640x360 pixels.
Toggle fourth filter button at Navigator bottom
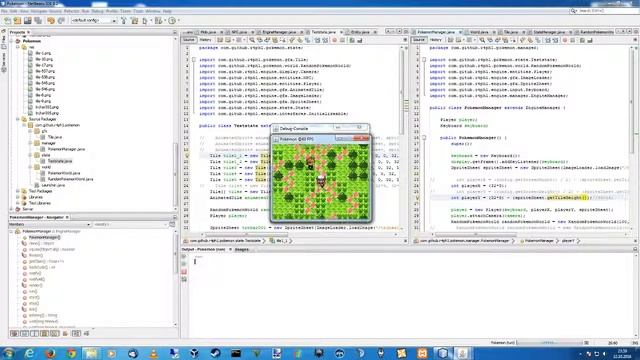(44, 333)
